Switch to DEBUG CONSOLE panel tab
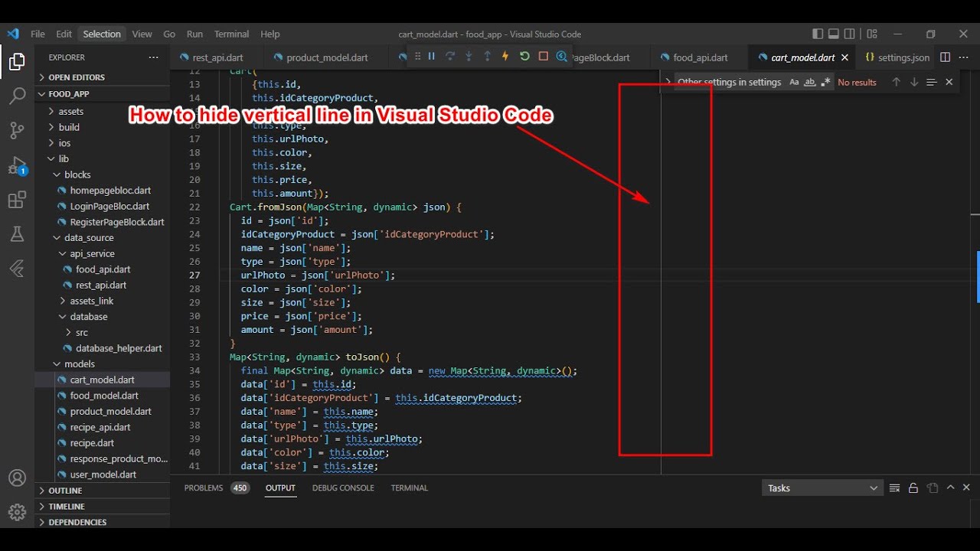Viewport: 980px width, 551px height. click(343, 487)
